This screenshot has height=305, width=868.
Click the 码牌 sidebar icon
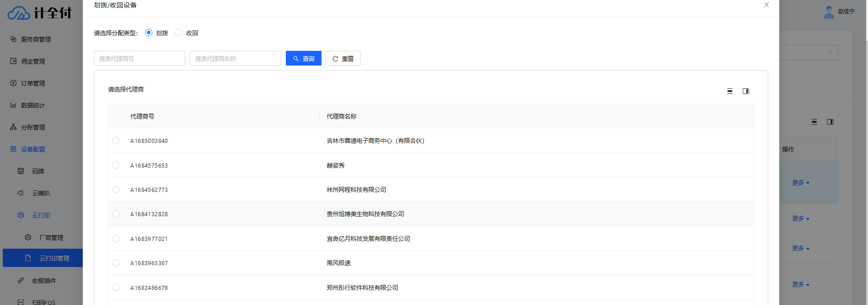[21, 171]
